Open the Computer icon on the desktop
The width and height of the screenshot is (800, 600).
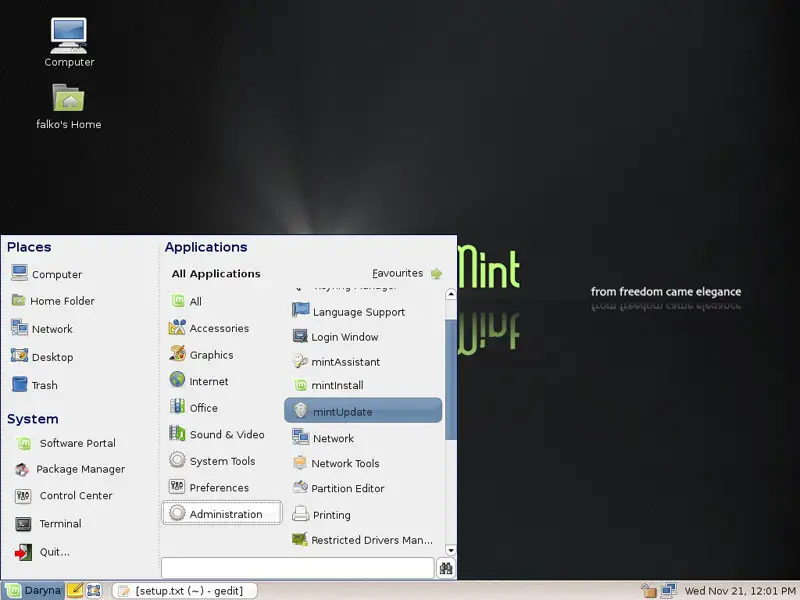pos(69,42)
